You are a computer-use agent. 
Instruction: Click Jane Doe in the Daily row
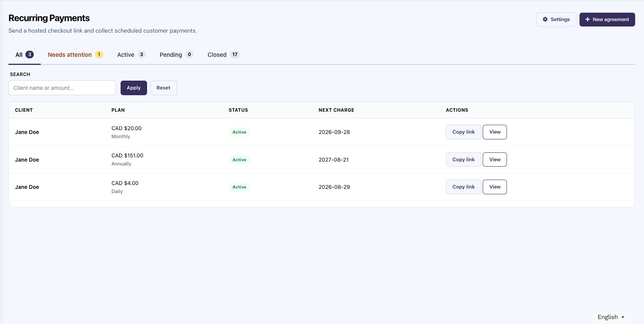(x=27, y=187)
